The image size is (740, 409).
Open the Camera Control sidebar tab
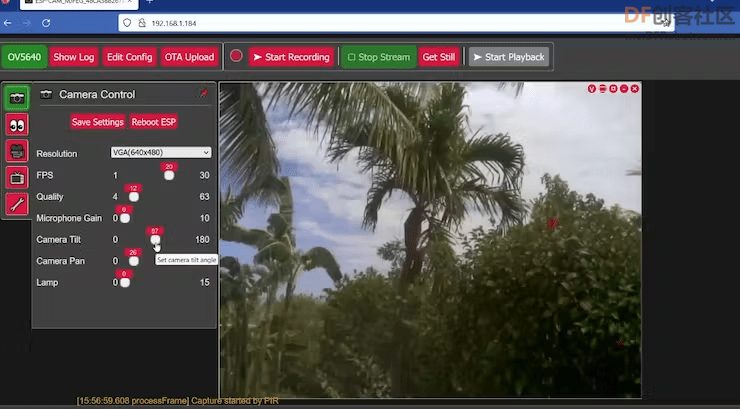pos(17,98)
